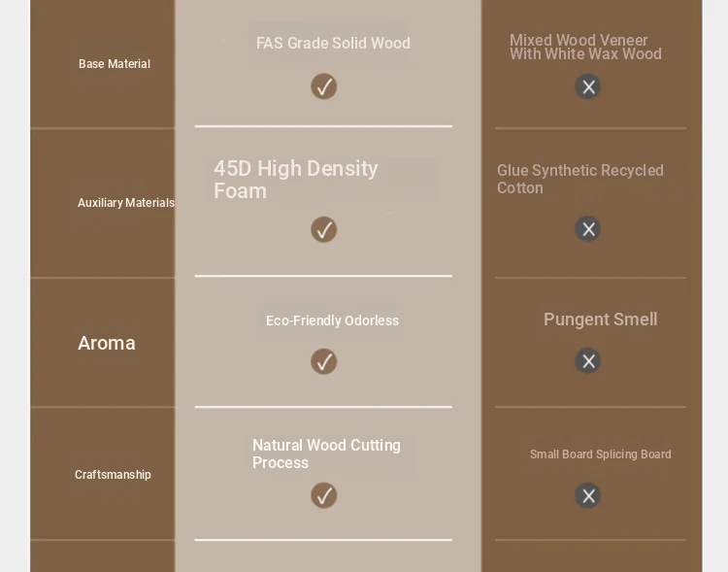Click the checkmark under Eco-Friendly Odorless
The image size is (728, 572).
(x=323, y=361)
